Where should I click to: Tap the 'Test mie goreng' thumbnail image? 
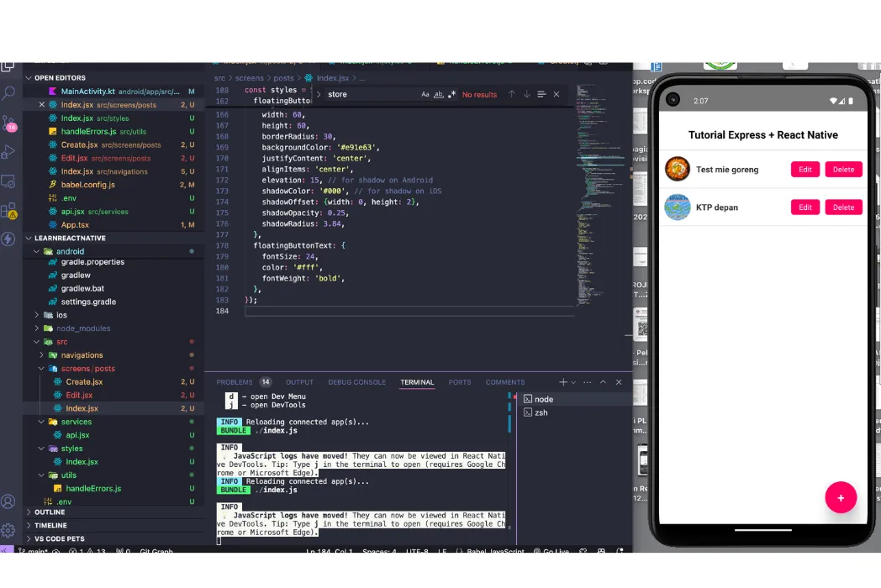tap(677, 169)
